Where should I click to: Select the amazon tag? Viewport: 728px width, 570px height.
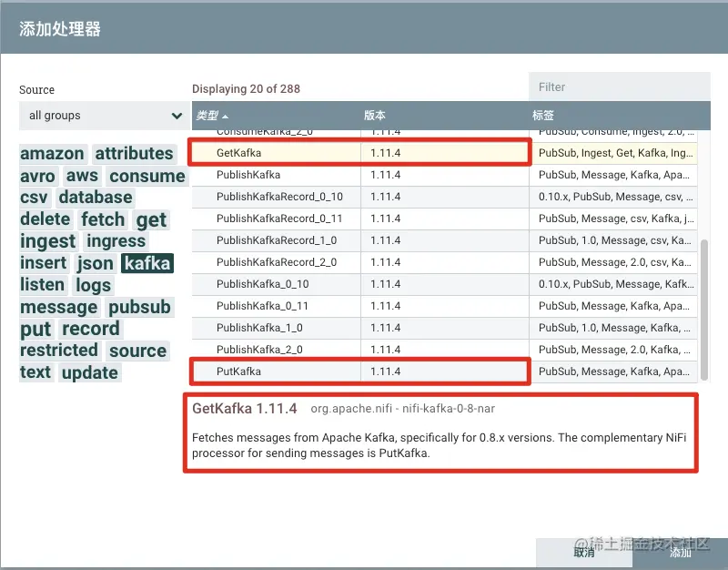(52, 153)
